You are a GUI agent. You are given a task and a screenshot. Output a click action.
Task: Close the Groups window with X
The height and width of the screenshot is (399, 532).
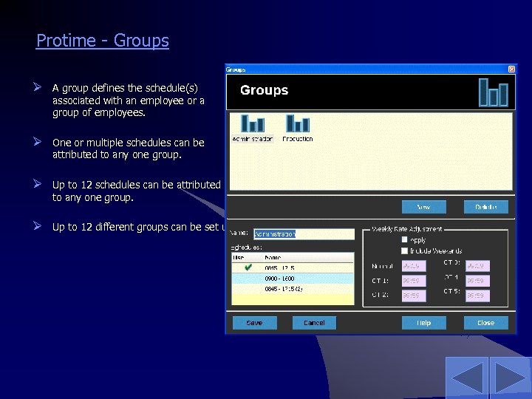[x=511, y=69]
